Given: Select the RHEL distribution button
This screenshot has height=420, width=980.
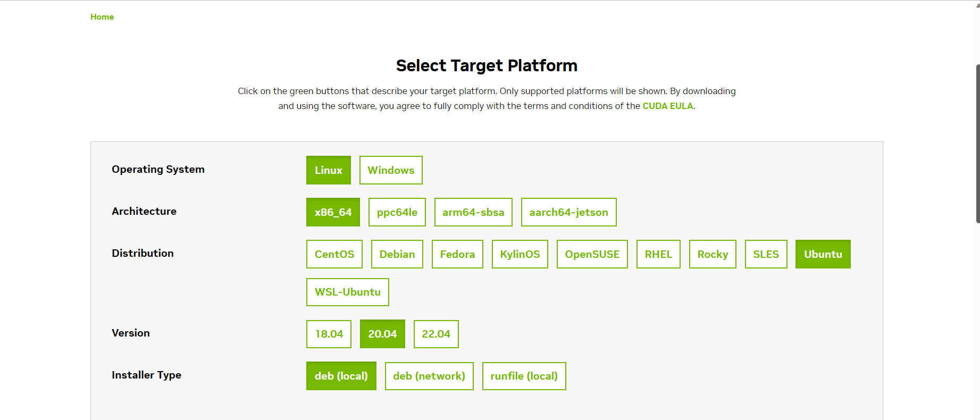Looking at the screenshot, I should 658,254.
